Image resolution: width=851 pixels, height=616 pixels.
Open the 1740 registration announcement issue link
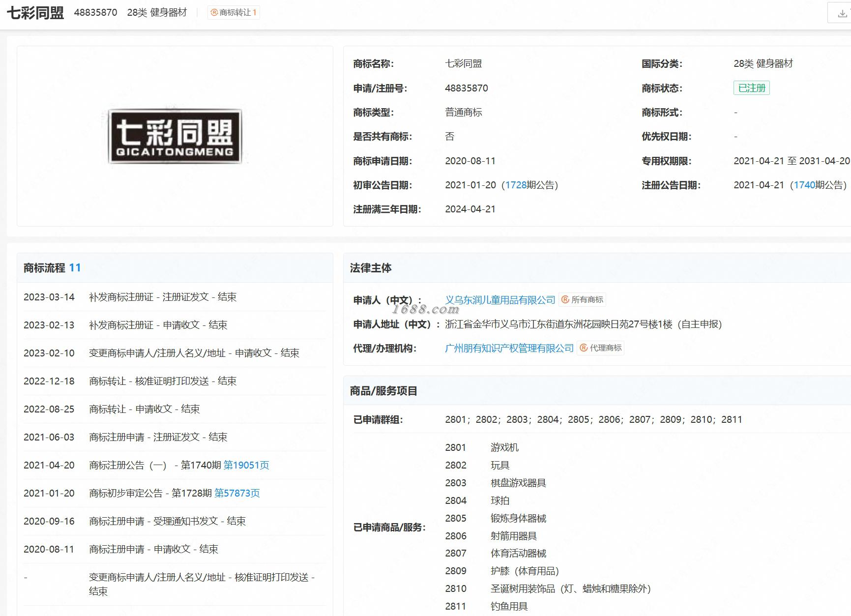tap(804, 185)
